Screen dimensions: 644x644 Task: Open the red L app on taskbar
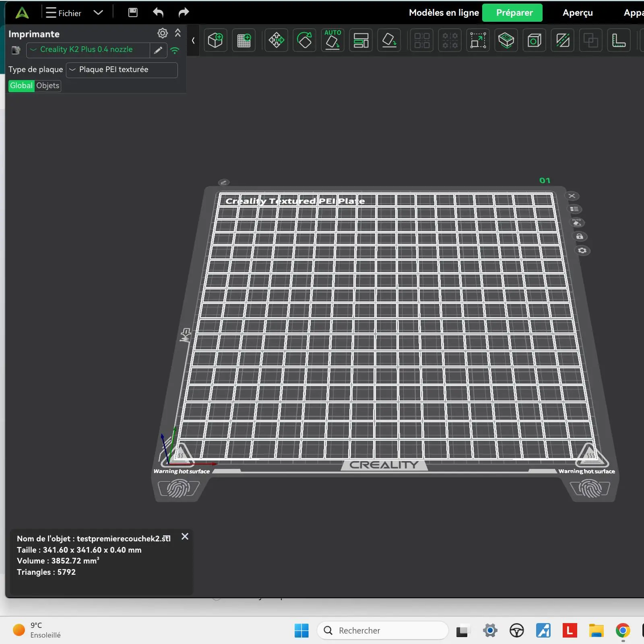[570, 630]
